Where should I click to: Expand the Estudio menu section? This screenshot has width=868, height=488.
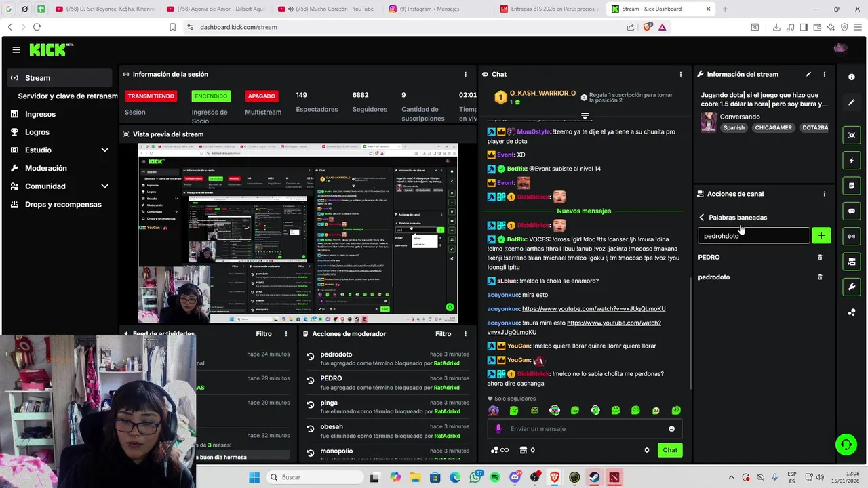click(104, 150)
